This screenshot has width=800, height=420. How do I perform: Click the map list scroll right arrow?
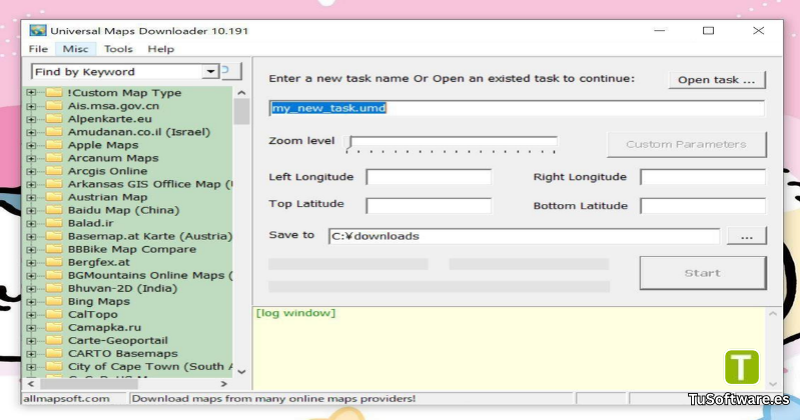click(223, 383)
